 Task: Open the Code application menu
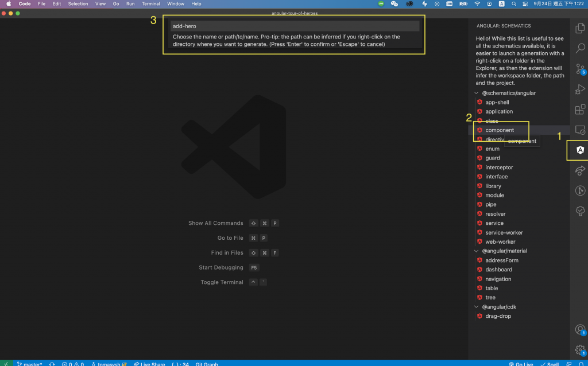[x=25, y=4]
